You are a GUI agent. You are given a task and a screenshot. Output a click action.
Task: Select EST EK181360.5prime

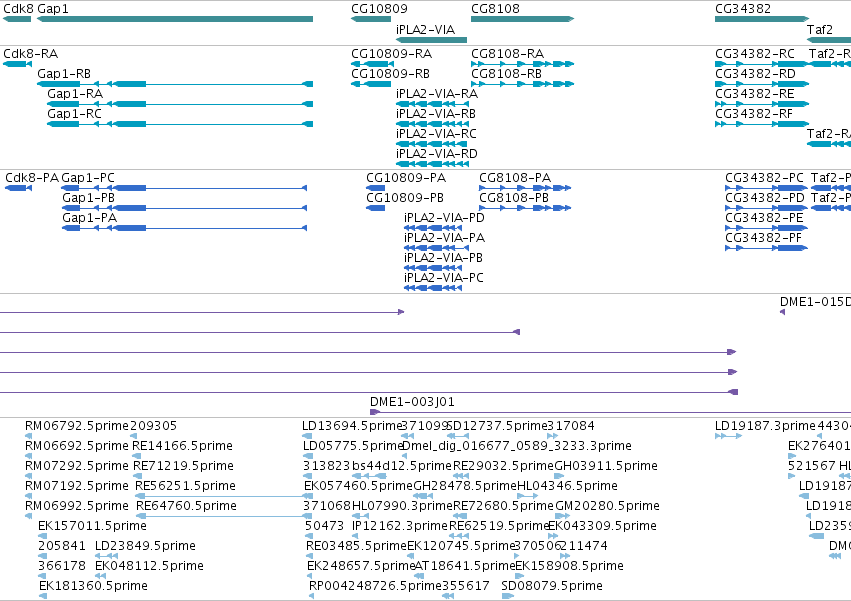(93, 586)
